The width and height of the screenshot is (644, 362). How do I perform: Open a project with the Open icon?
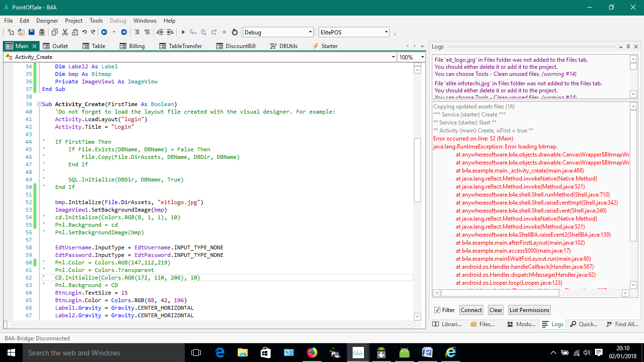pos(20,32)
